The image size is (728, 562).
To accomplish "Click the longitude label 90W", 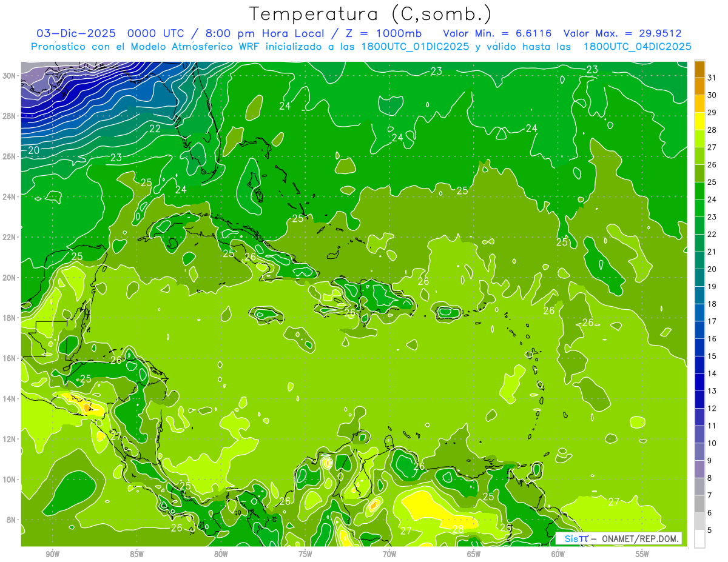I will pos(52,554).
